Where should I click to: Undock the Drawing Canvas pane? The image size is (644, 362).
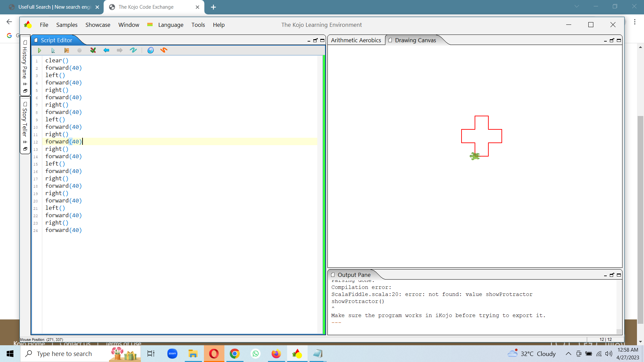click(612, 40)
